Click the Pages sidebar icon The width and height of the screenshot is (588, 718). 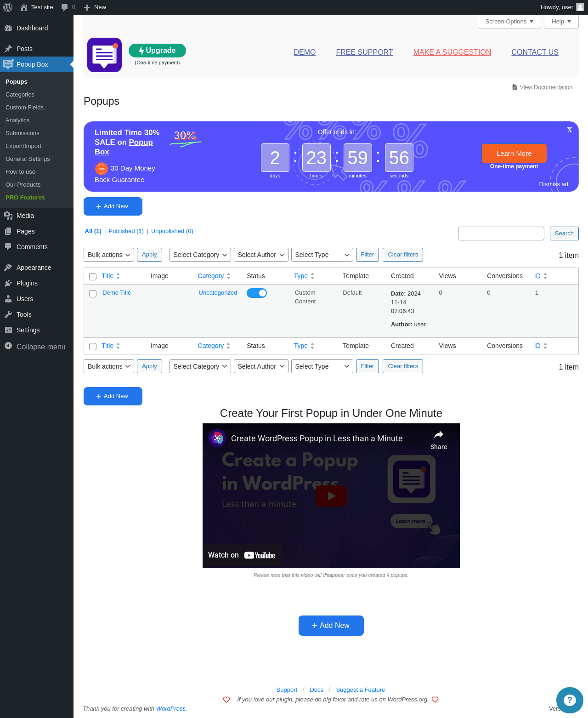point(8,231)
